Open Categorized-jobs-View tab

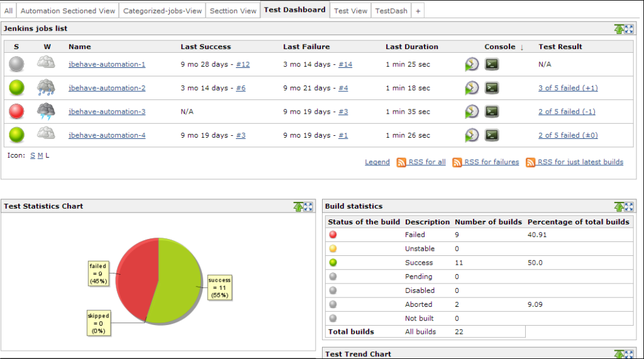(163, 11)
